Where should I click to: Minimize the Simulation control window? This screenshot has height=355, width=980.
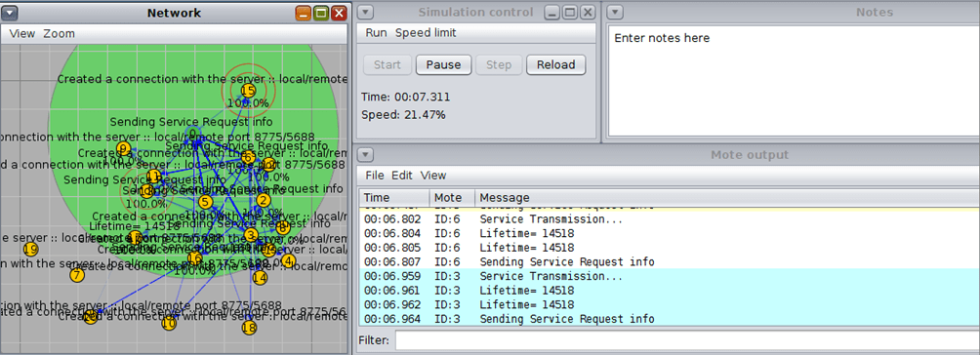pos(551,13)
